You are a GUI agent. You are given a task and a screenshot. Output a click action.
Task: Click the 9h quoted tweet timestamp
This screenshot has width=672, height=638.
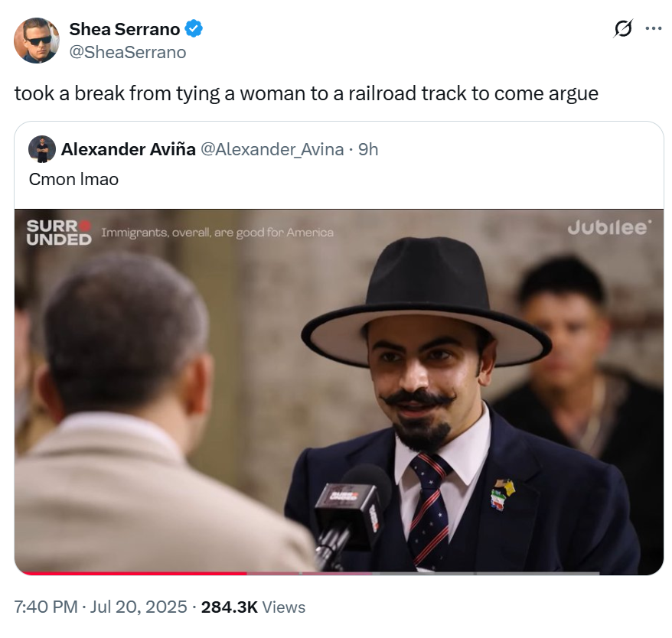pyautogui.click(x=368, y=149)
